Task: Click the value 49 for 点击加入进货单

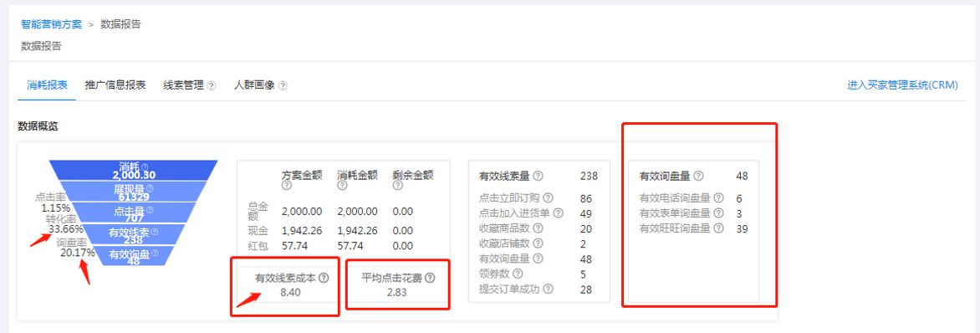Action: tap(585, 213)
